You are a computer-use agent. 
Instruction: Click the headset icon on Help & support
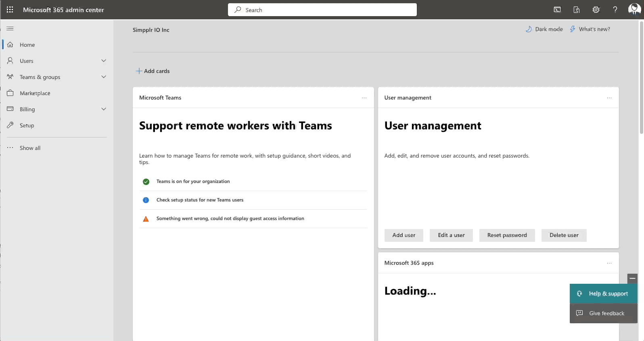point(579,293)
